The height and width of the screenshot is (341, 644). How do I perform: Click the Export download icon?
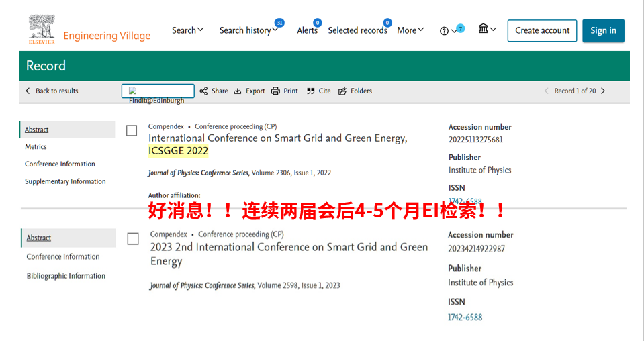238,91
